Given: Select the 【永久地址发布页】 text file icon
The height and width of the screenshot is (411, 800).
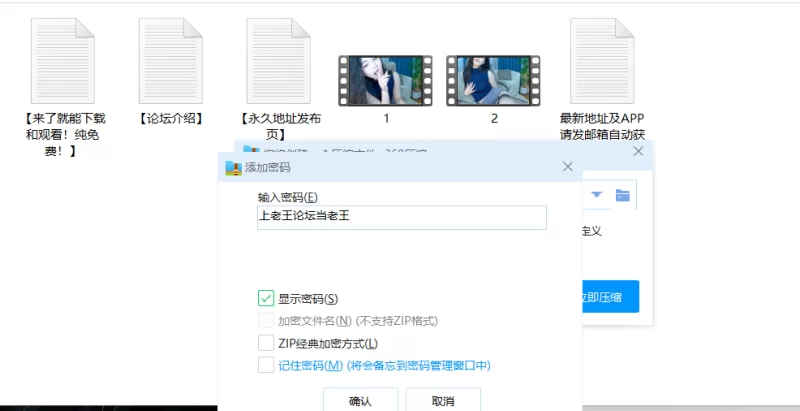Looking at the screenshot, I should tap(279, 61).
